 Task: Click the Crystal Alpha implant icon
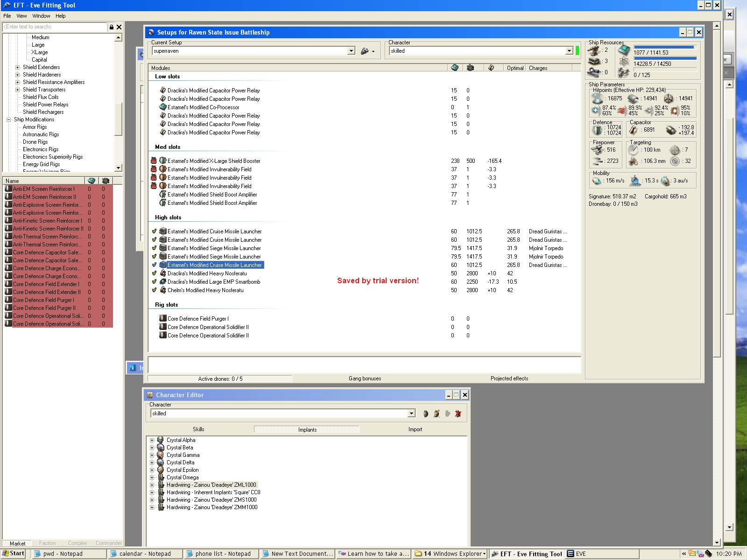[x=161, y=440]
